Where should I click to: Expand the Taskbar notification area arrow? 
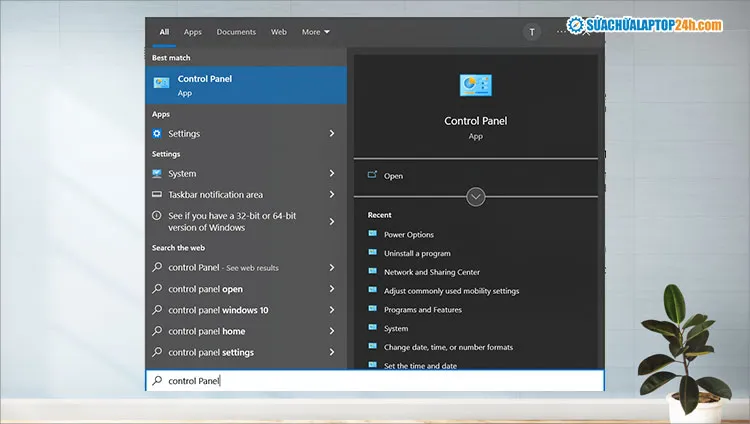click(332, 194)
